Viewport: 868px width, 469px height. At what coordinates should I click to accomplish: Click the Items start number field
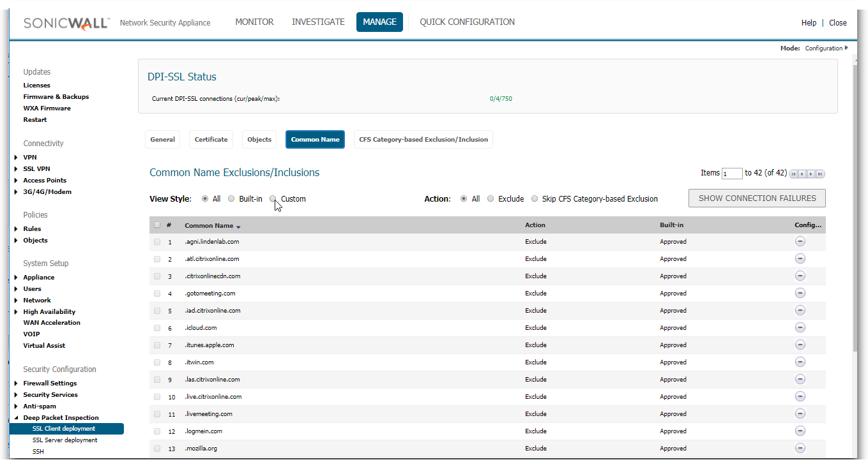732,174
